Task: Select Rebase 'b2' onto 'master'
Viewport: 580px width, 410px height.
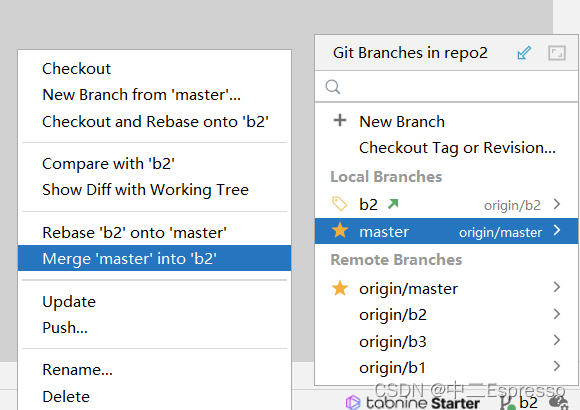Action: (x=134, y=233)
